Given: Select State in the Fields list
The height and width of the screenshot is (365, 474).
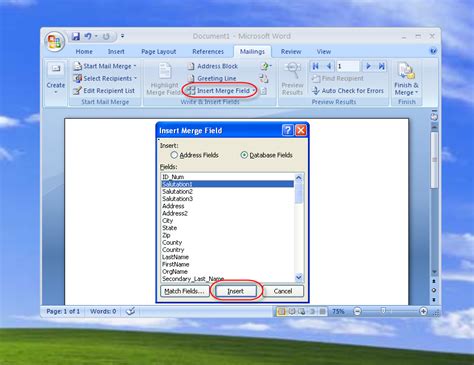Looking at the screenshot, I should tap(228, 228).
